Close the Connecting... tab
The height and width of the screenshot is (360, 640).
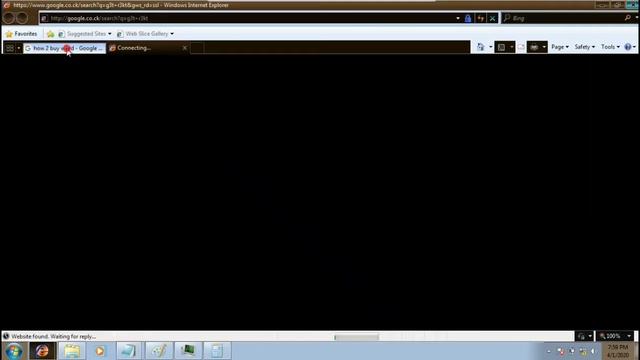[184, 48]
